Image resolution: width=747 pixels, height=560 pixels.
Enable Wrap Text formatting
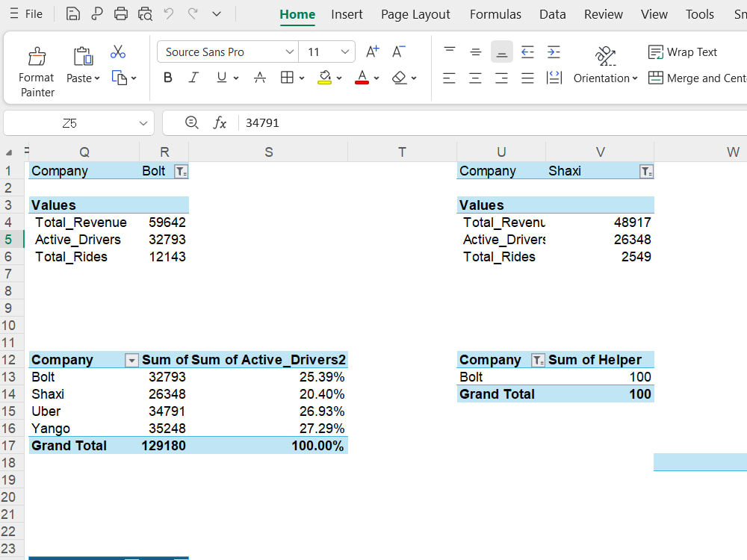pos(683,52)
